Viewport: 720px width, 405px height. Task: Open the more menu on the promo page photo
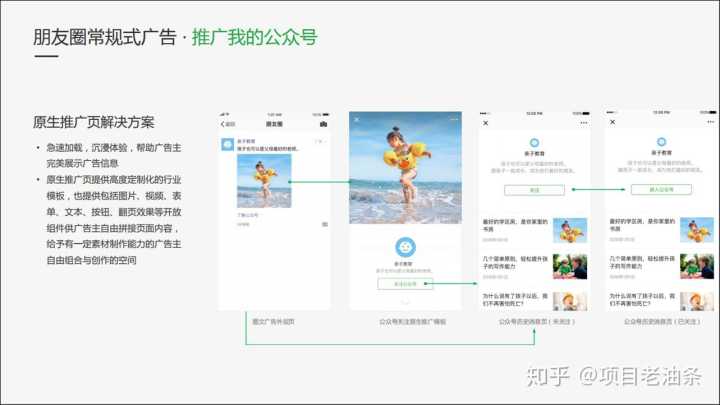tap(454, 119)
